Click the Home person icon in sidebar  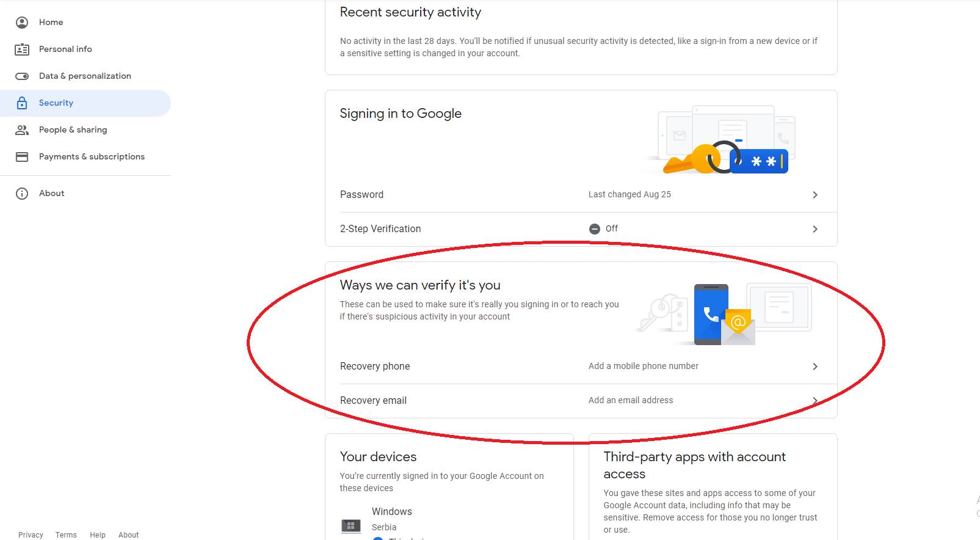coord(22,22)
